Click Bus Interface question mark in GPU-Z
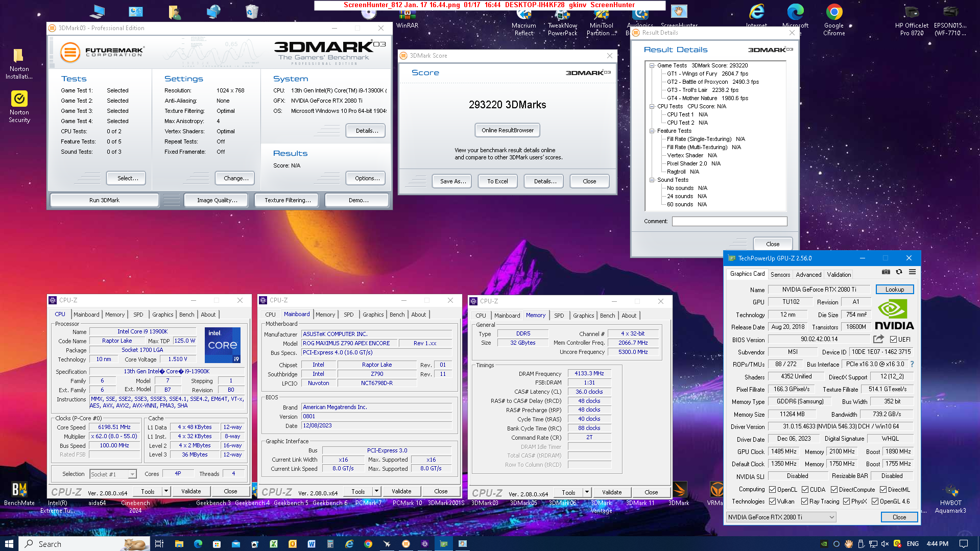 (x=912, y=364)
